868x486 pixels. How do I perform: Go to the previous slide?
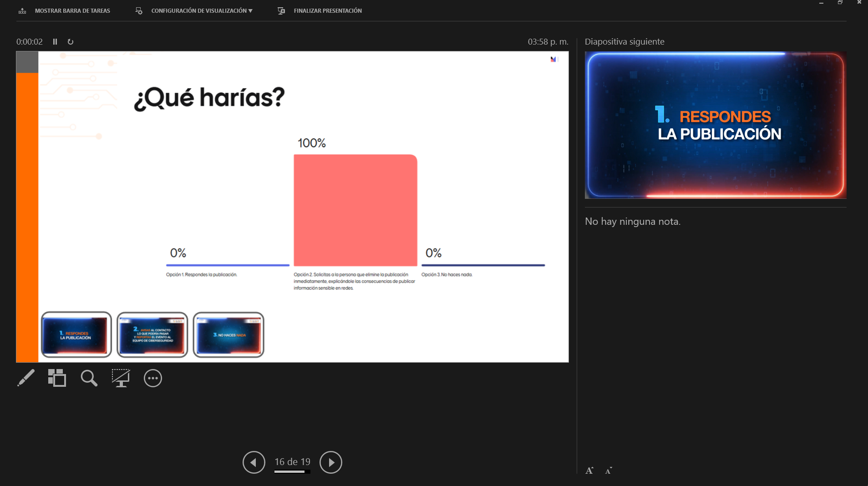[x=254, y=462]
